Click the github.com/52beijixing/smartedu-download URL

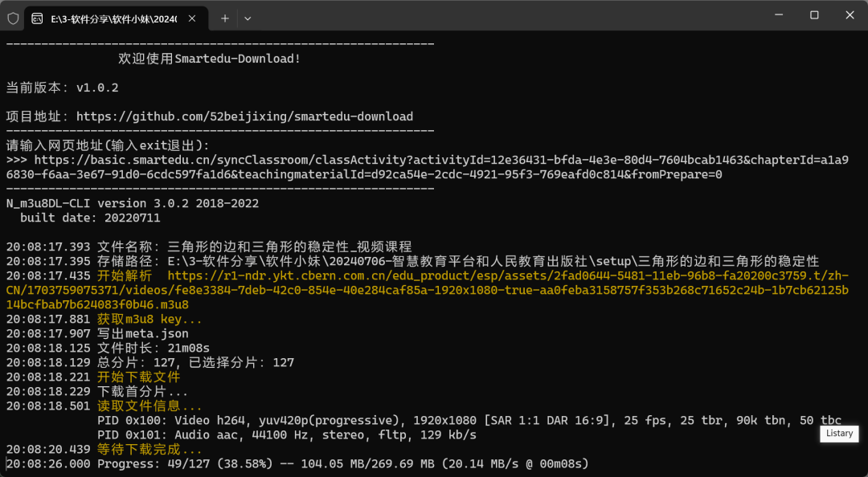pos(244,116)
